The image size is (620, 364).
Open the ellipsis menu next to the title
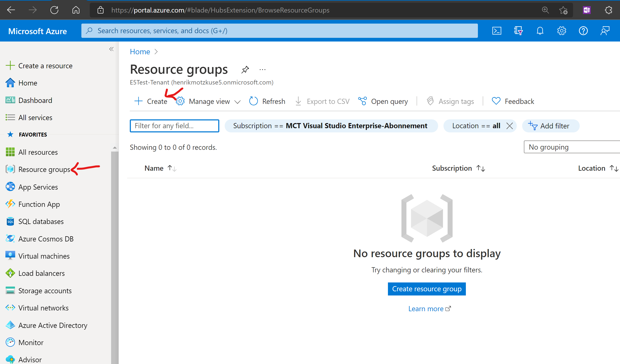pos(263,70)
